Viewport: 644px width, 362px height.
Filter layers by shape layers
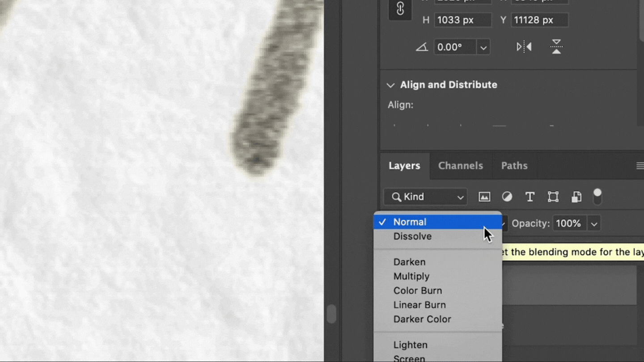[553, 197]
